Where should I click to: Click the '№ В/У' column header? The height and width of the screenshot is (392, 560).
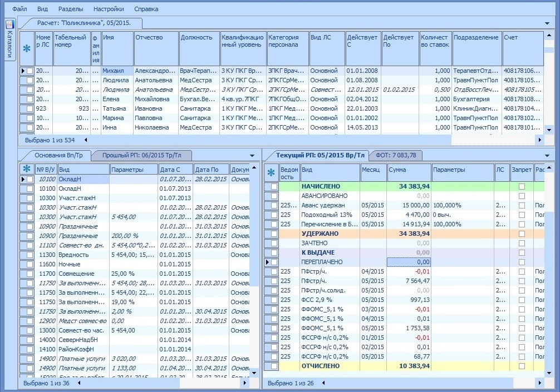point(46,170)
